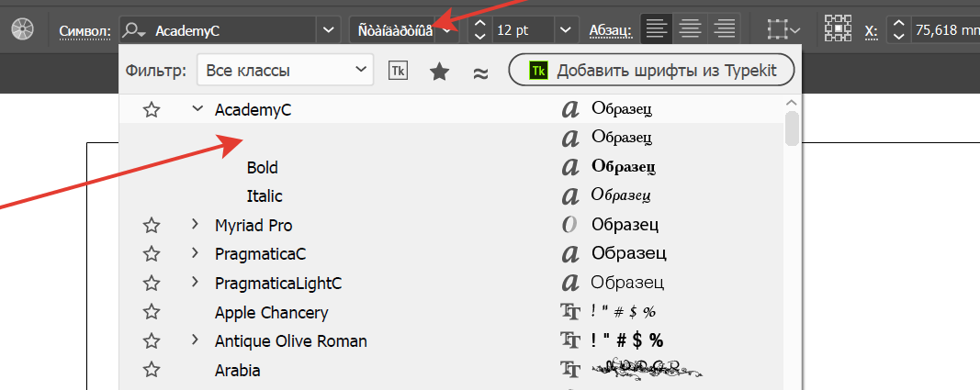Select AcademyC Italic style

265,196
